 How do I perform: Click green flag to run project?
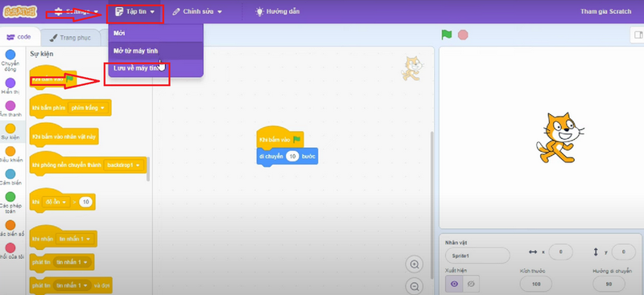pyautogui.click(x=447, y=35)
